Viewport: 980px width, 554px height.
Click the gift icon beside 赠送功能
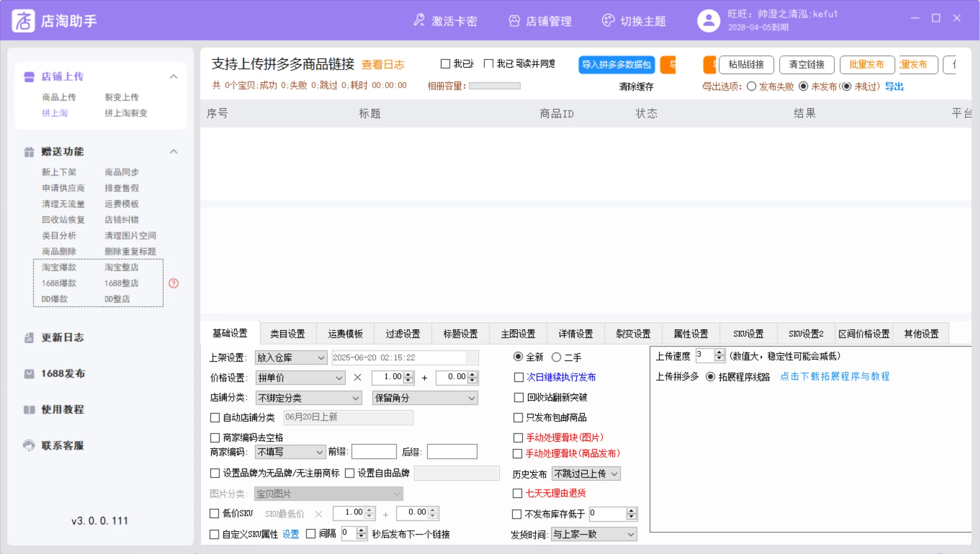[29, 152]
